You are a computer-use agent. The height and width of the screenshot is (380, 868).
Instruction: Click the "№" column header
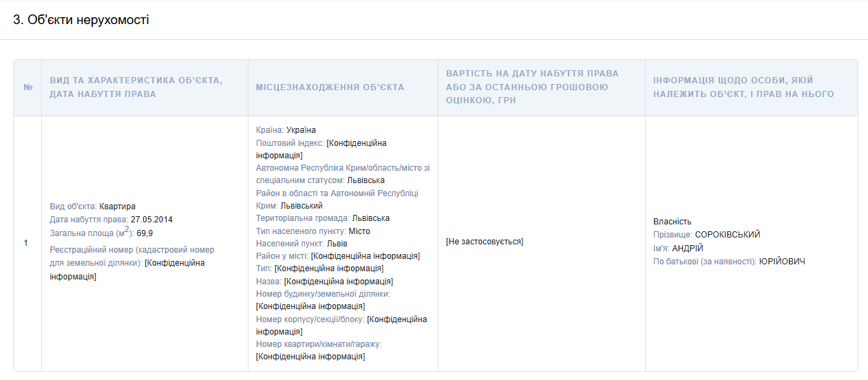[x=28, y=87]
